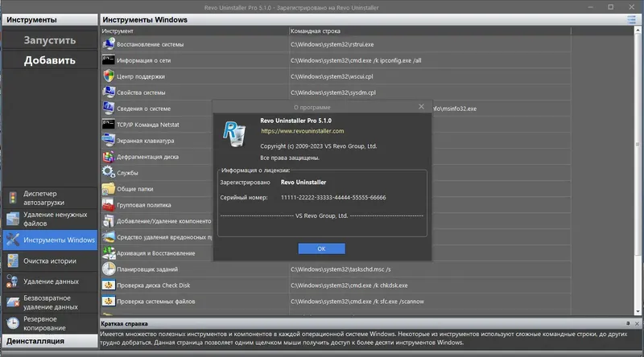The image size is (644, 357).
Task: Click the Резервное копирование clock icon
Action: [13, 323]
